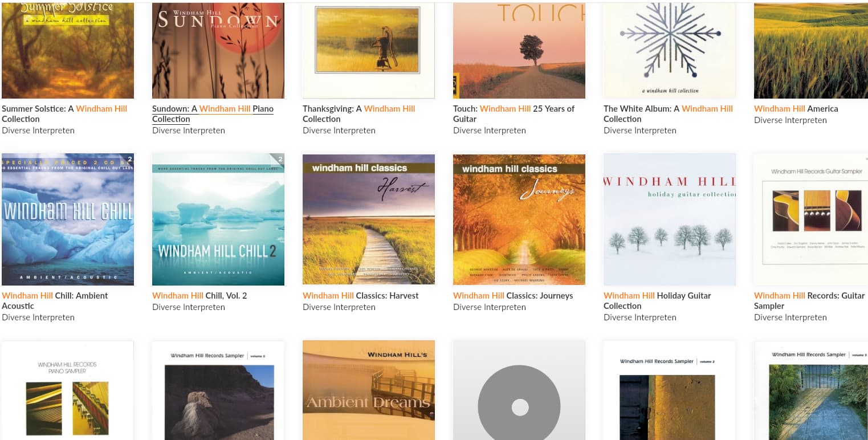Open the Windham Hill America title link
Viewport: 868px width, 440px height.
click(x=796, y=109)
